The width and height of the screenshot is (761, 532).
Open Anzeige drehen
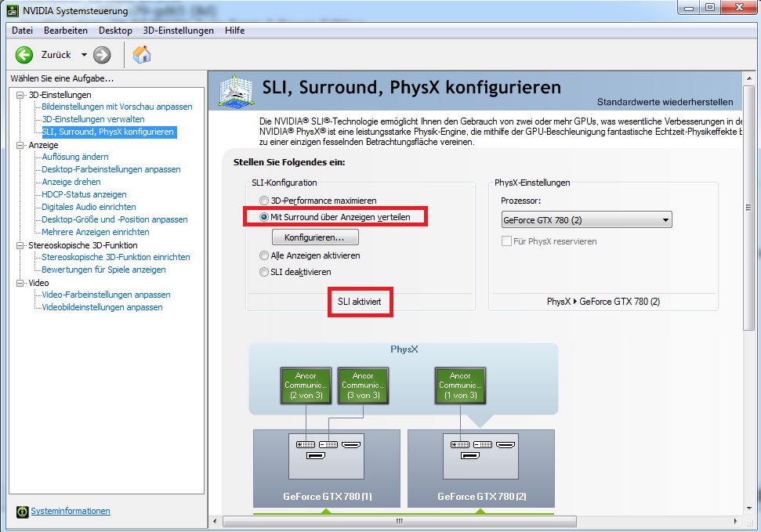coord(71,182)
